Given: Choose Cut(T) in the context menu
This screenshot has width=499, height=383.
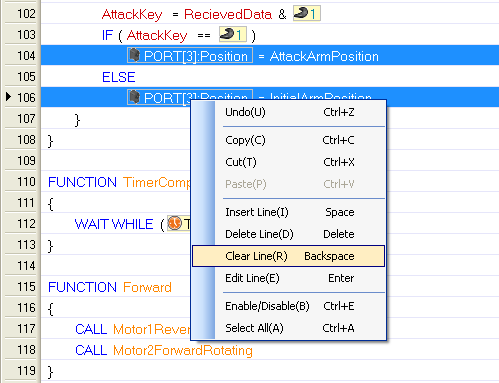Looking at the screenshot, I should click(x=289, y=162).
